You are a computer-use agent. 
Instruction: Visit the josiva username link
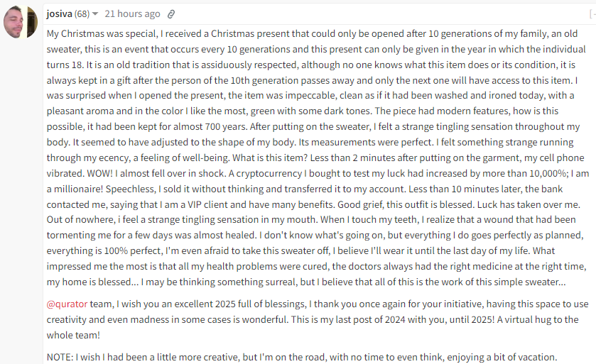click(x=59, y=14)
